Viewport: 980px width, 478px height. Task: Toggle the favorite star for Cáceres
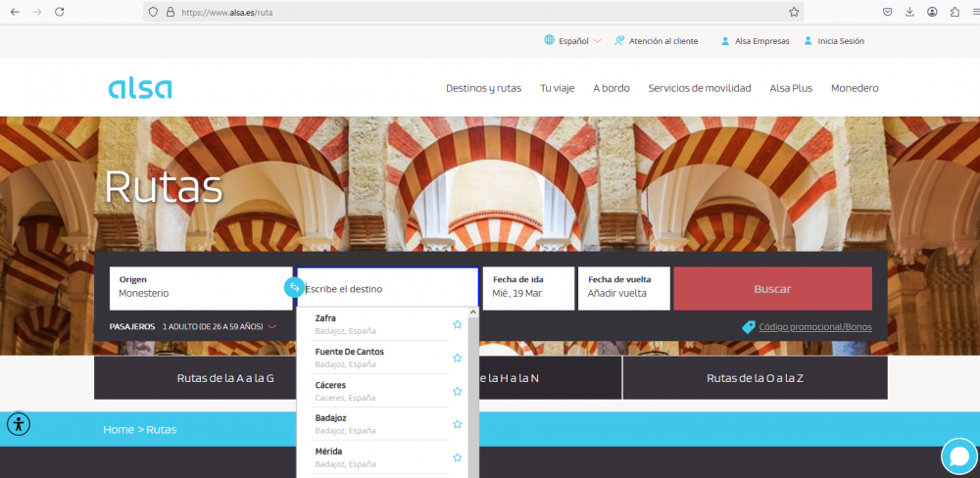[457, 391]
